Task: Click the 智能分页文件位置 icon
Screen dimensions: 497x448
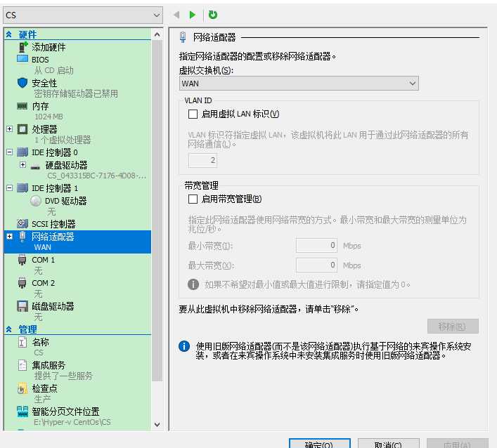Action: [22, 411]
